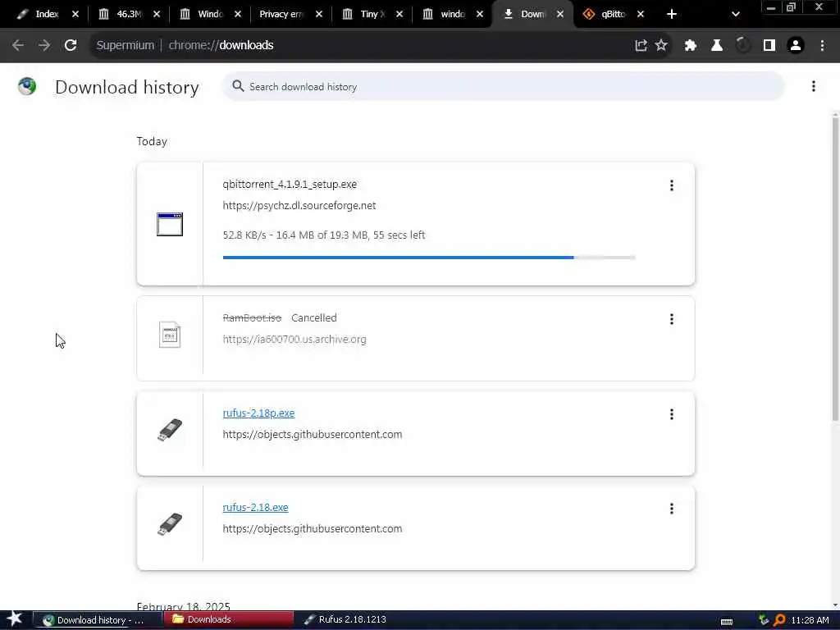The height and width of the screenshot is (630, 840).
Task: Open a new tab with plus button
Action: (671, 15)
